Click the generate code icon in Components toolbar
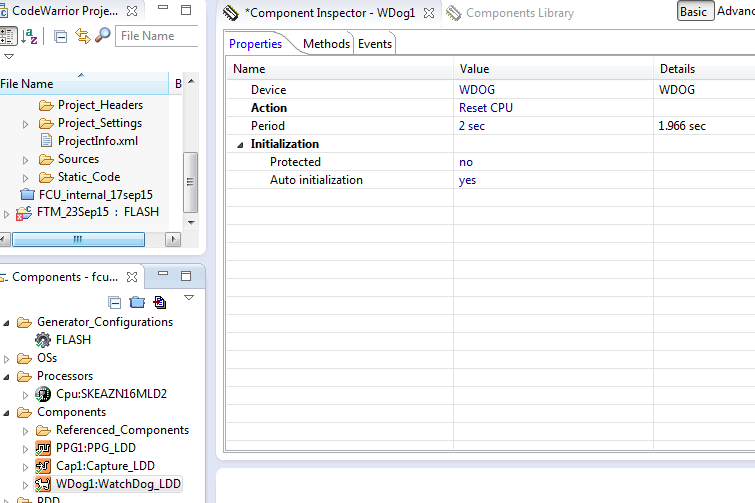The image size is (755, 503). pos(159,302)
